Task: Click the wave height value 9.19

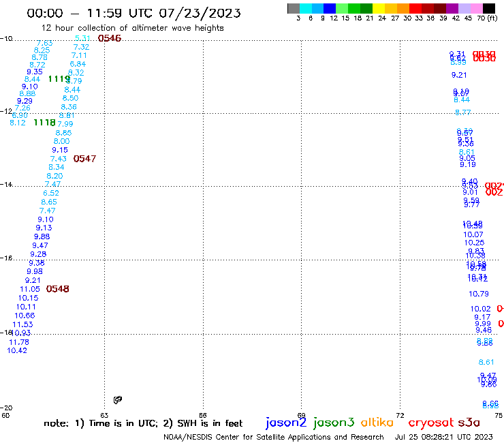Action: click(x=468, y=165)
